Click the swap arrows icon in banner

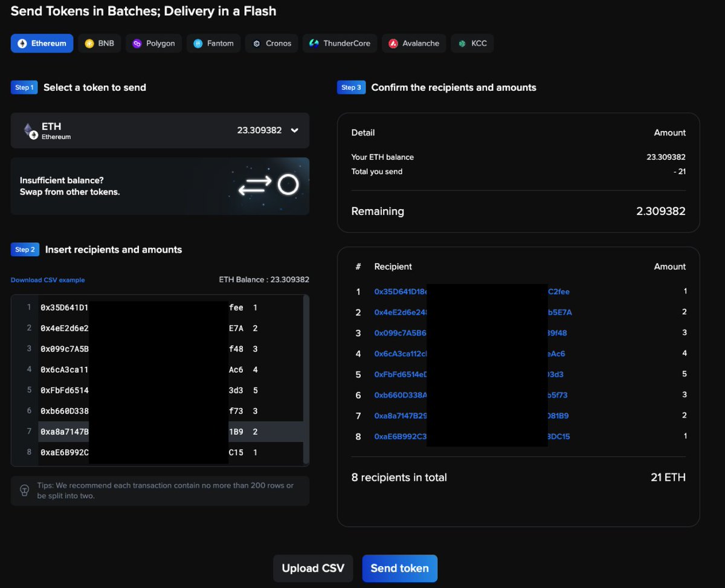pos(254,186)
